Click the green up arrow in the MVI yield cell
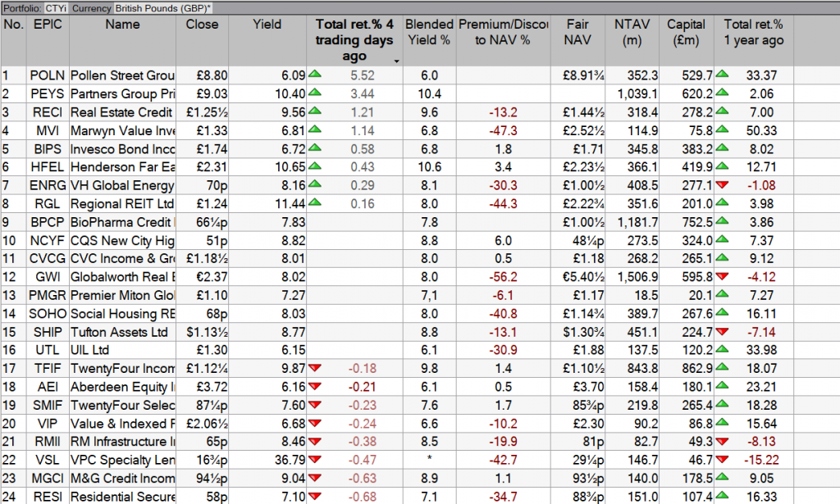This screenshot has height=504, width=840. (x=315, y=129)
